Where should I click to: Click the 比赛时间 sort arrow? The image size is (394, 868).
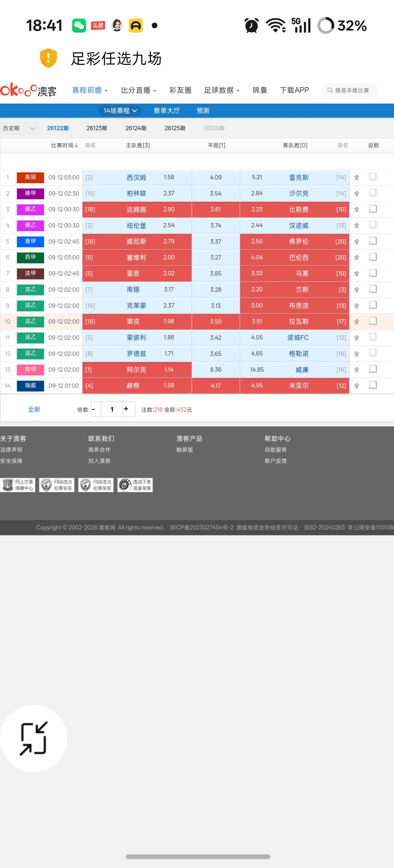pyautogui.click(x=77, y=145)
